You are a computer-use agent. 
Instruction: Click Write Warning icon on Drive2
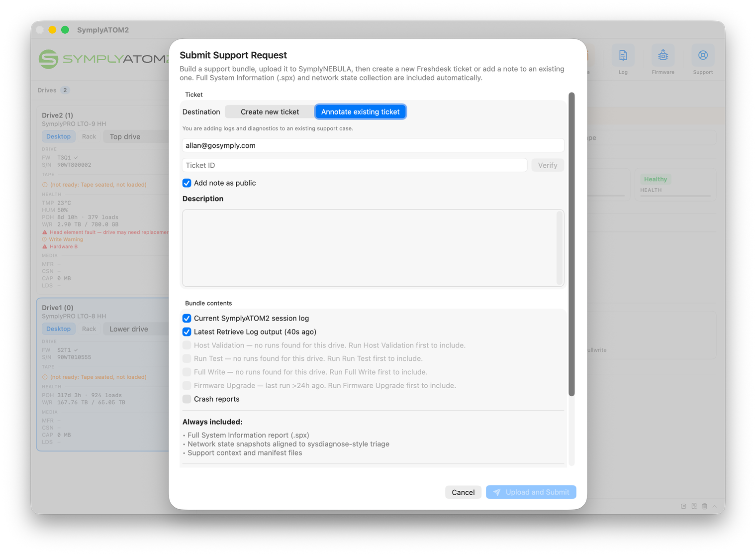[x=45, y=239]
